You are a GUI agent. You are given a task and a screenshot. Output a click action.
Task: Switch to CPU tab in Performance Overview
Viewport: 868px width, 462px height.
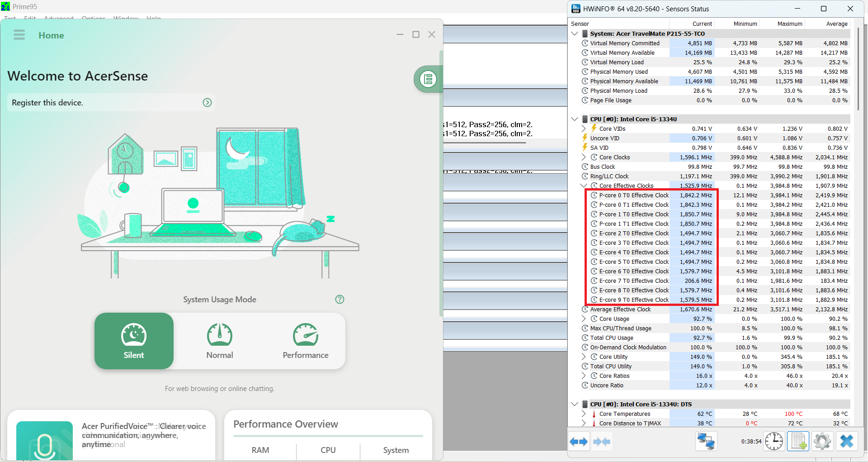click(x=328, y=450)
